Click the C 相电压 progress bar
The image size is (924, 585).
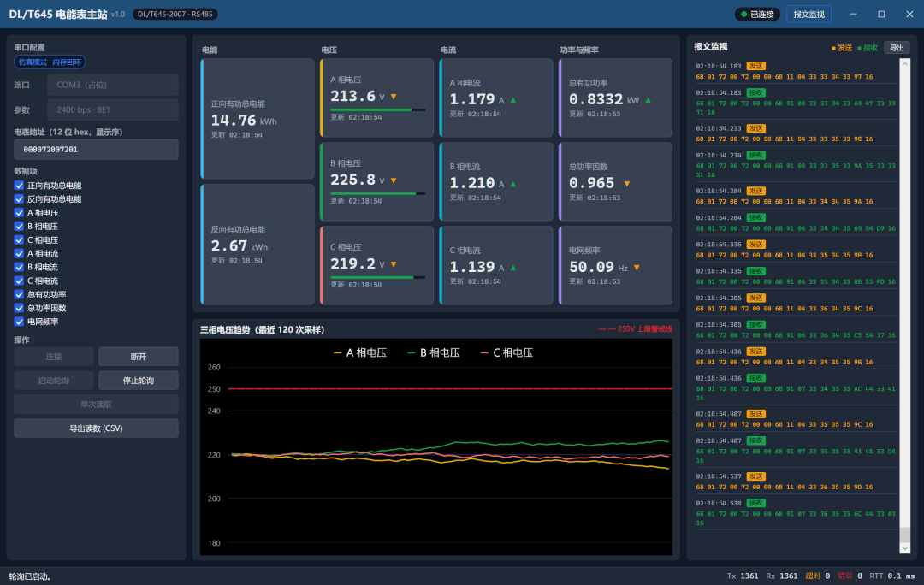378,277
